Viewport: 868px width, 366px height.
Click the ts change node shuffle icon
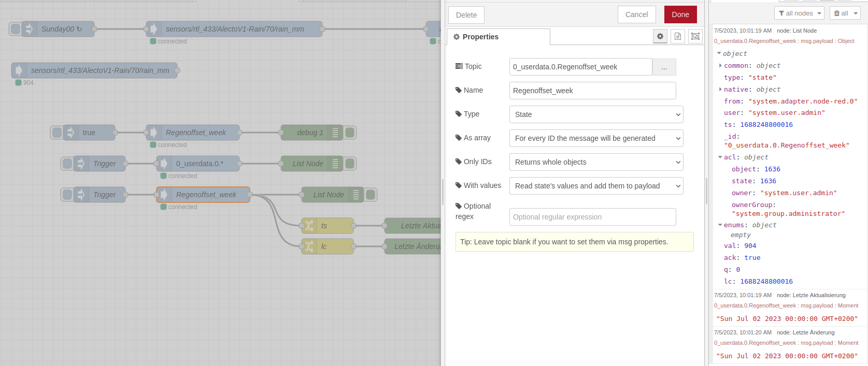tap(309, 226)
